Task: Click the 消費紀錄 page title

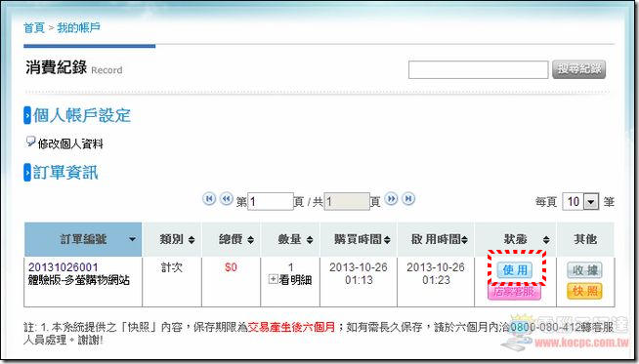Action: point(57,67)
